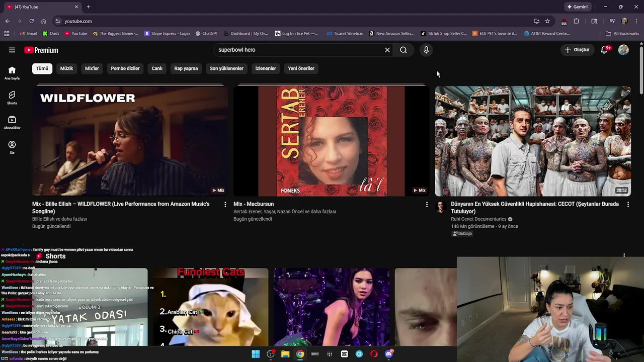Screen dimensions: 644x362
Task: Open the AT&T Reward Center bookmark
Action: 547,34
